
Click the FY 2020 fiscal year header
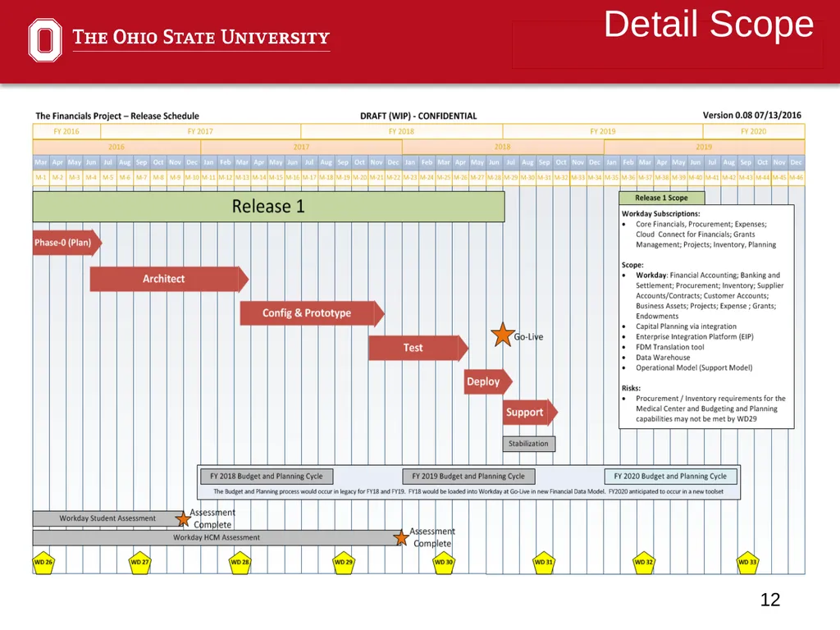[x=754, y=131]
